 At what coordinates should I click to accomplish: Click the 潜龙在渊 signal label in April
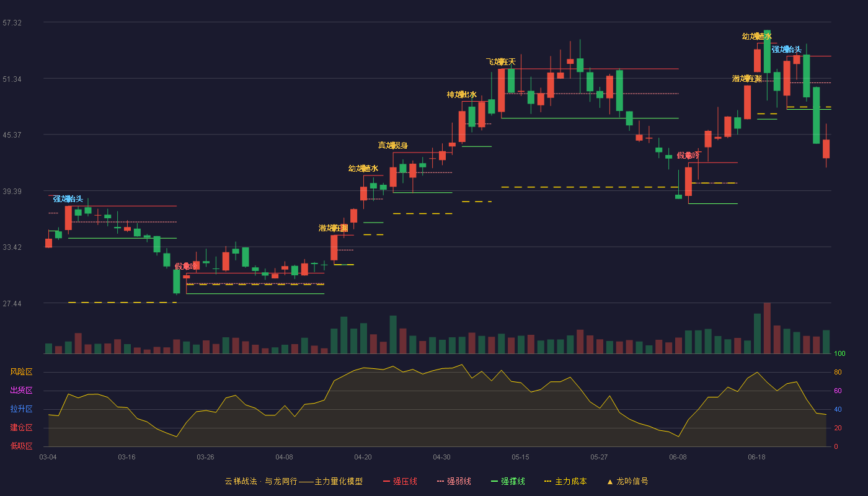(x=334, y=228)
